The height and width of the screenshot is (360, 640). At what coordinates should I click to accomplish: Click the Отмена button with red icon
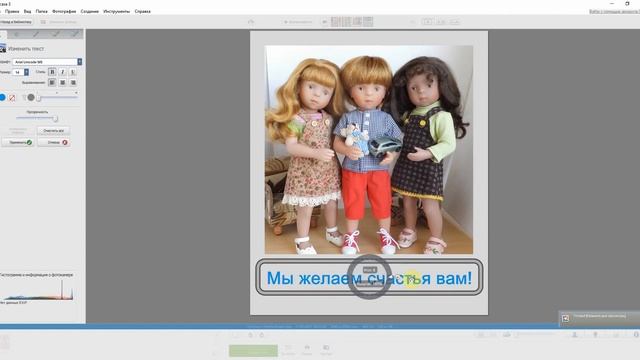[x=53, y=142]
